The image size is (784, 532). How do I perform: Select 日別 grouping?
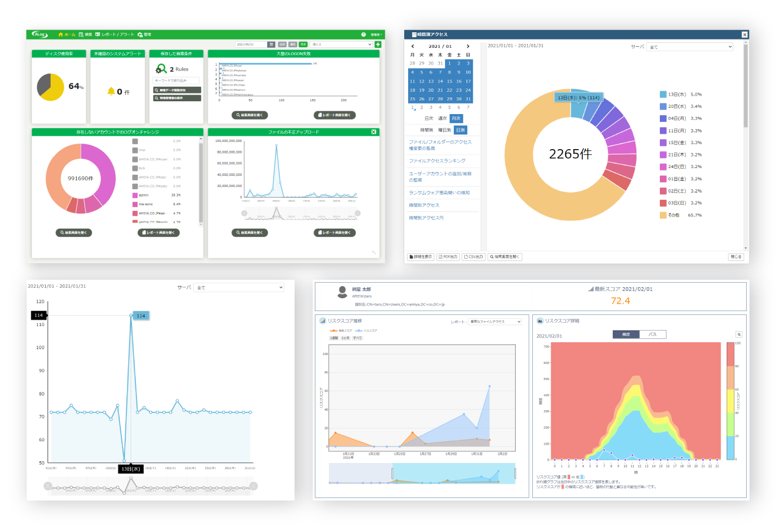click(460, 130)
